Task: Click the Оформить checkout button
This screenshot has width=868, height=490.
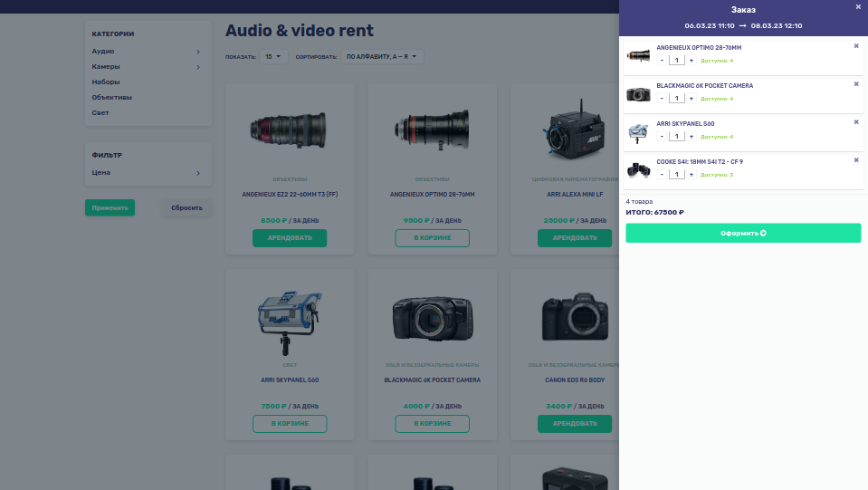Action: pyautogui.click(x=743, y=233)
